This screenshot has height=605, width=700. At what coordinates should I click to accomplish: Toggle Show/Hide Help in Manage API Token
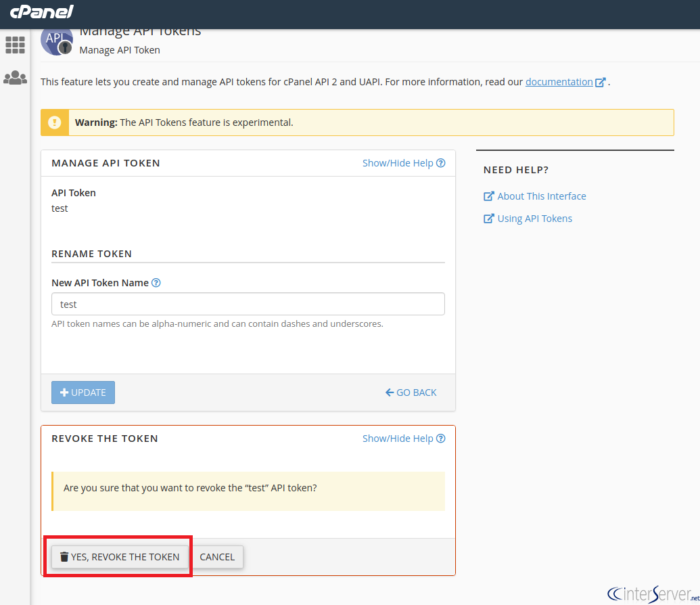404,163
